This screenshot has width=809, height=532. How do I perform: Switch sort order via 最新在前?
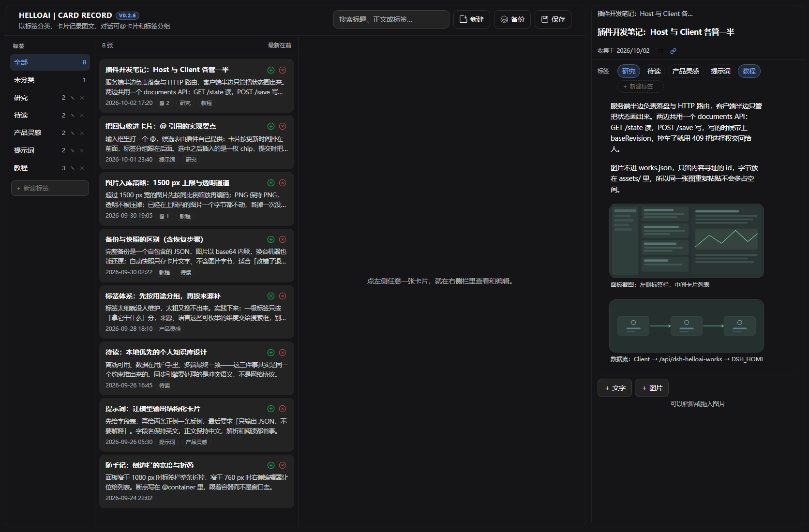coord(280,45)
